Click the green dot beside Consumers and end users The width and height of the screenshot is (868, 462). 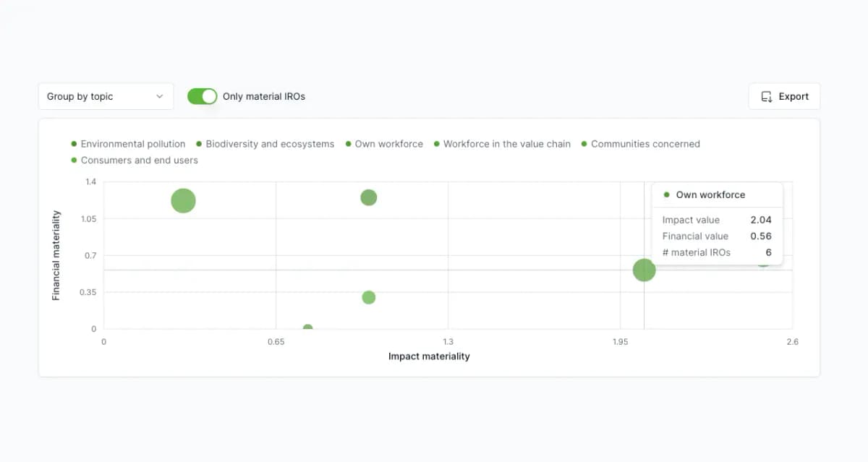coord(74,161)
